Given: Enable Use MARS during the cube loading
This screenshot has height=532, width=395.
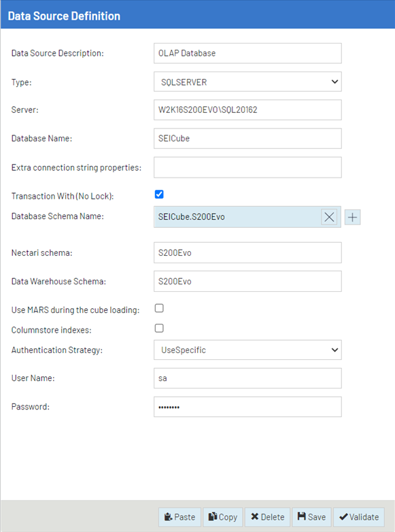Looking at the screenshot, I should click(159, 308).
